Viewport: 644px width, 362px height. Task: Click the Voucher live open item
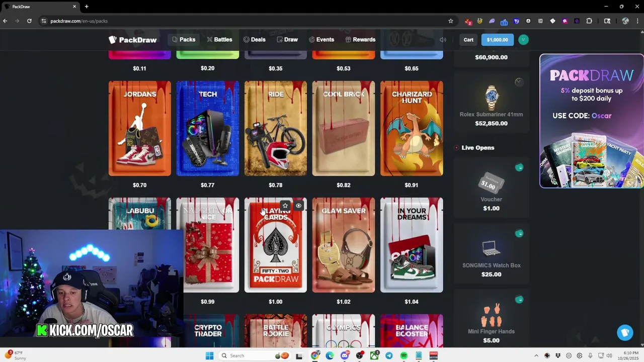click(491, 188)
